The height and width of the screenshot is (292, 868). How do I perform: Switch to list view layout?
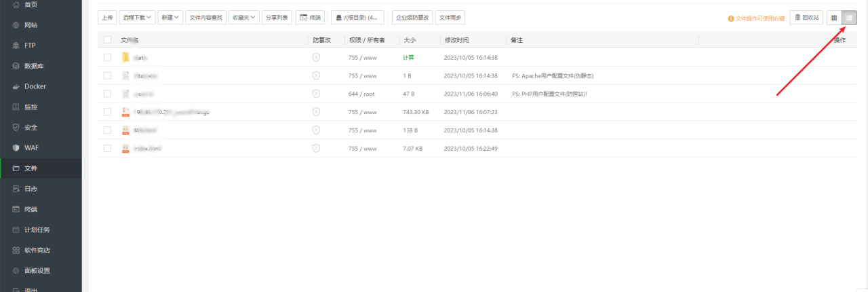[x=848, y=18]
